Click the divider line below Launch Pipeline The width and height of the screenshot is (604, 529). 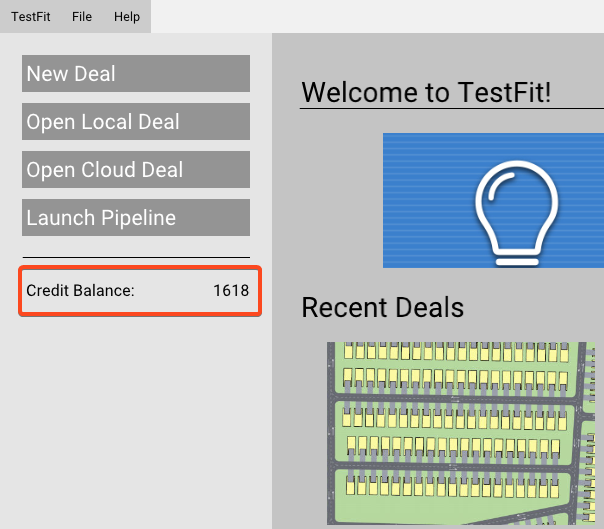[136, 257]
